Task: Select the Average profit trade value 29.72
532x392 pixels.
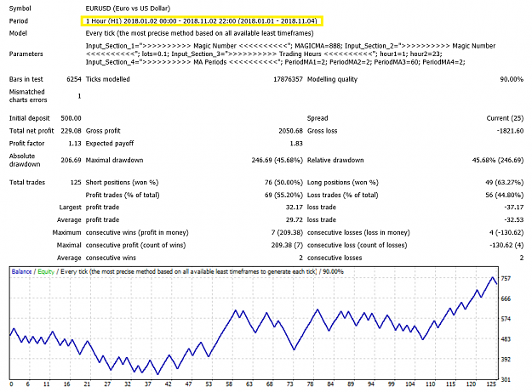Action: click(x=295, y=220)
